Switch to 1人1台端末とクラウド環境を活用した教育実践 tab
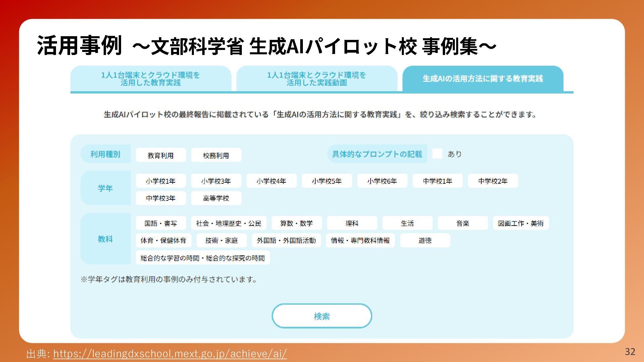Image resolution: width=644 pixels, height=362 pixels. tap(151, 79)
